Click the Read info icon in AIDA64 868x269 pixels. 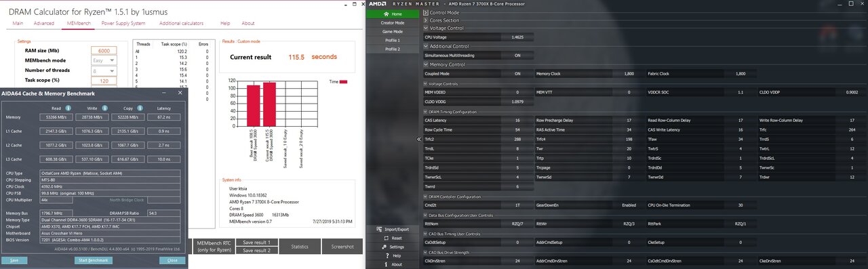click(x=68, y=108)
